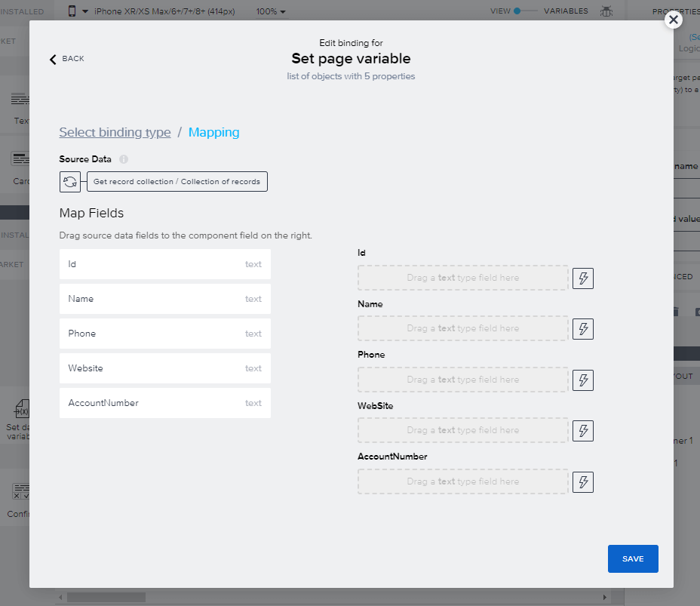This screenshot has width=700, height=606.
Task: Click the refresh icon beside Source Data selector
Action: 69,181
